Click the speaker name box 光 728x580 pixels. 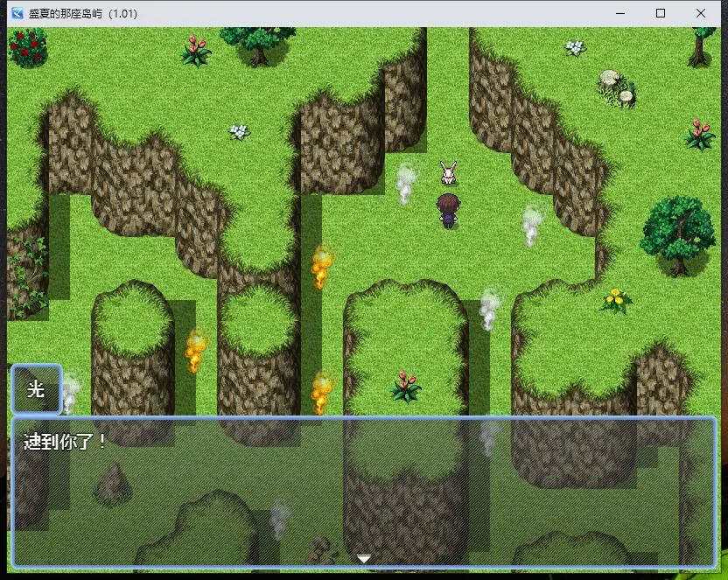(37, 388)
